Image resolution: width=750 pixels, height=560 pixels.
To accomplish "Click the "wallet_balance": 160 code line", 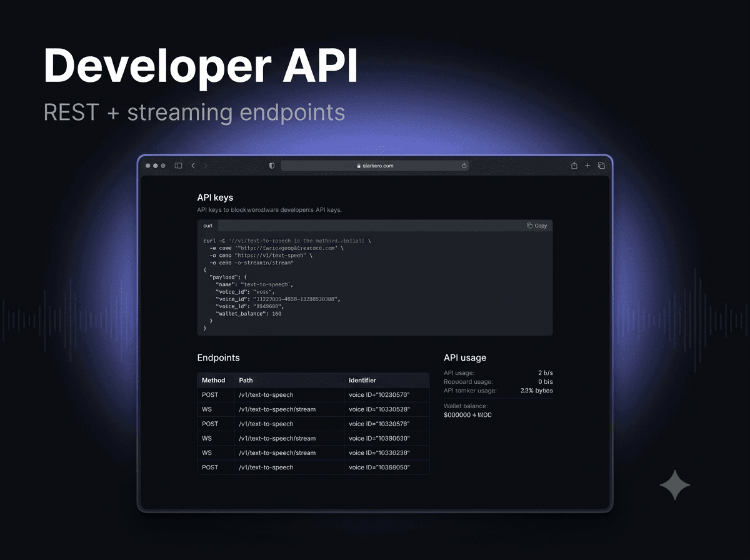I will click(x=249, y=314).
